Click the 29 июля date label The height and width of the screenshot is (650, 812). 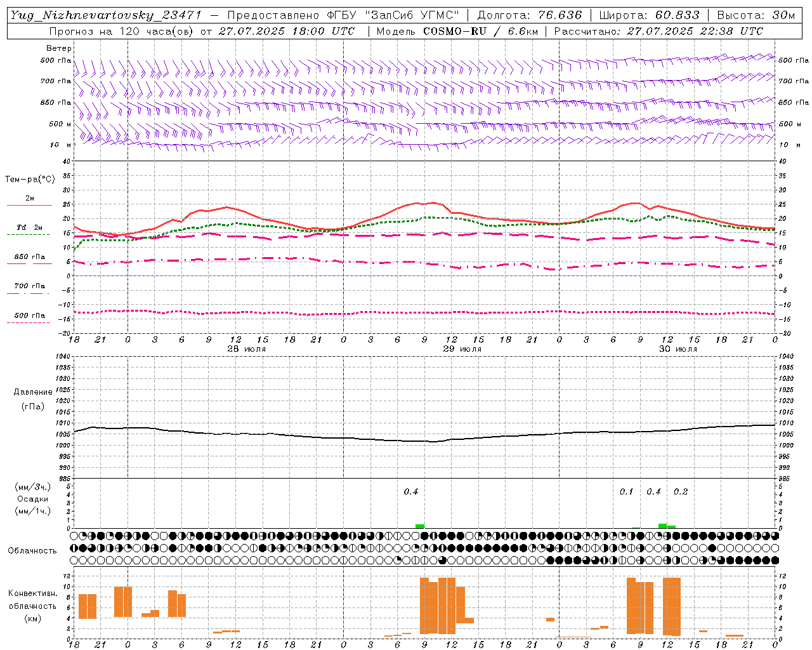(x=462, y=349)
